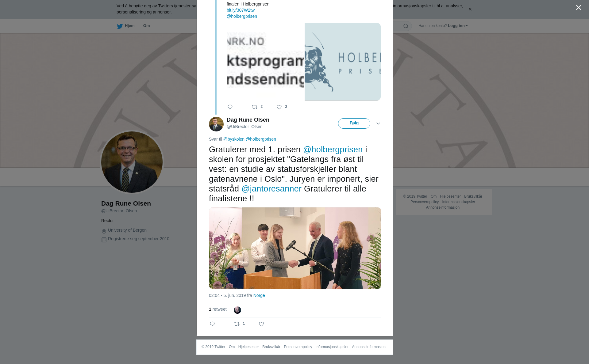Click the Følg button
The height and width of the screenshot is (364, 589).
pos(354,123)
